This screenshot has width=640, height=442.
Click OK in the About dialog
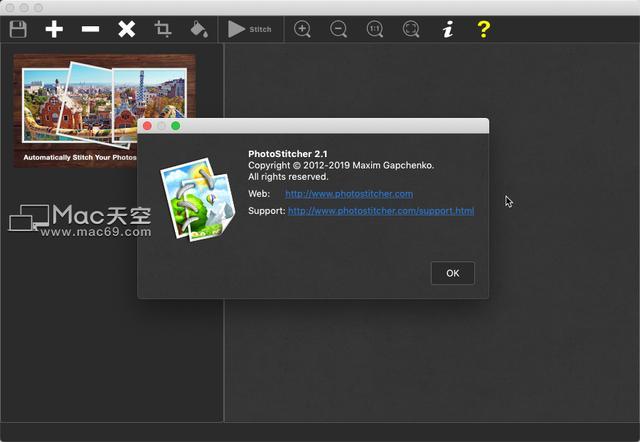tap(453, 273)
